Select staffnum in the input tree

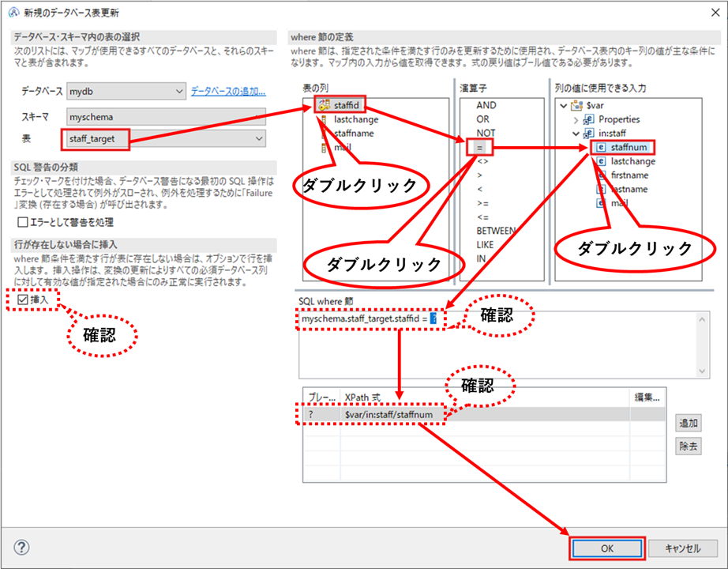(629, 147)
